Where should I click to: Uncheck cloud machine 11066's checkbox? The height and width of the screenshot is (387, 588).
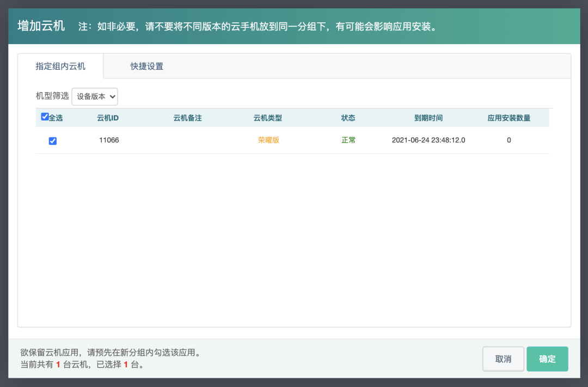coord(52,141)
